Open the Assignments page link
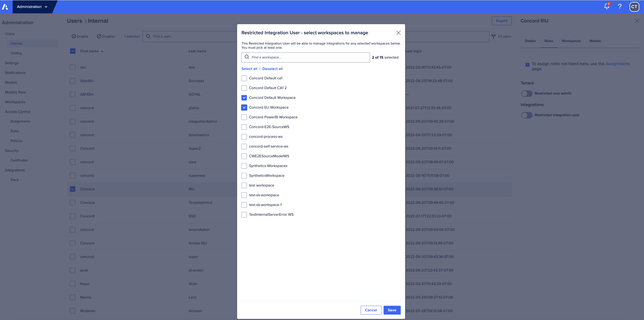This screenshot has height=320, width=644. 617,64
